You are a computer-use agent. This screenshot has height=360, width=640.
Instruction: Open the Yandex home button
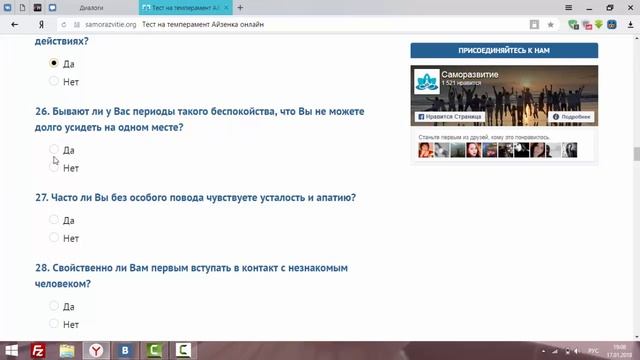pyautogui.click(x=41, y=24)
